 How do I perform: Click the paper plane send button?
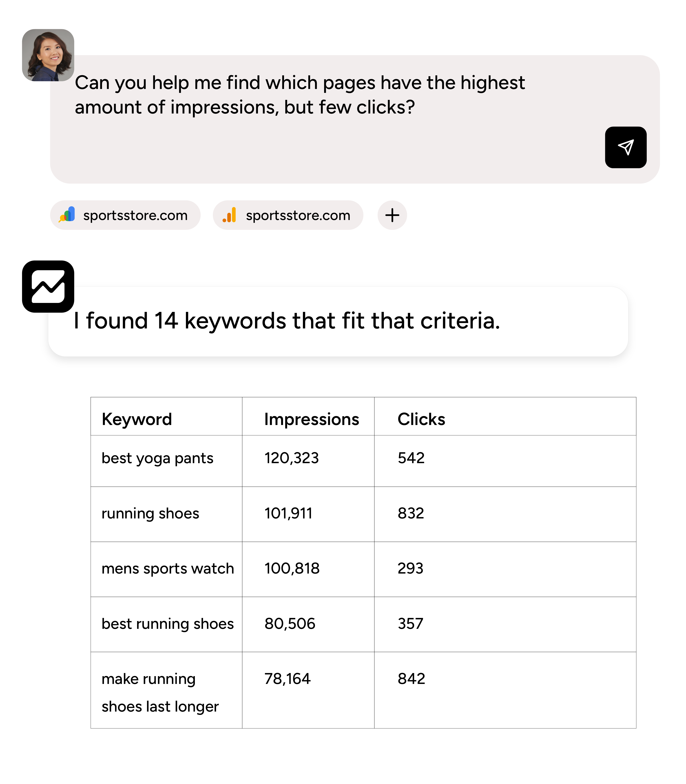coord(625,147)
